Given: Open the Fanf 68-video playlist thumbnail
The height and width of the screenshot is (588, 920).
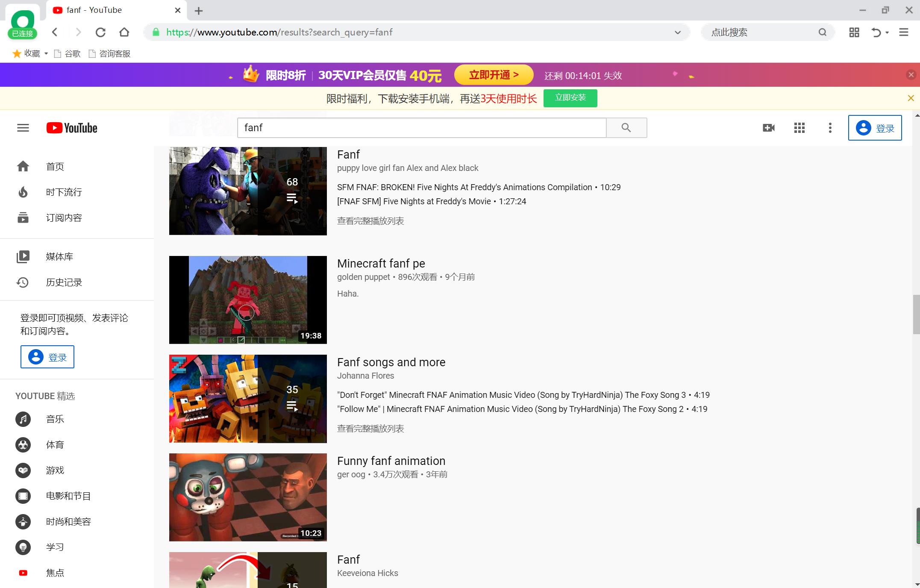Looking at the screenshot, I should click(x=248, y=191).
